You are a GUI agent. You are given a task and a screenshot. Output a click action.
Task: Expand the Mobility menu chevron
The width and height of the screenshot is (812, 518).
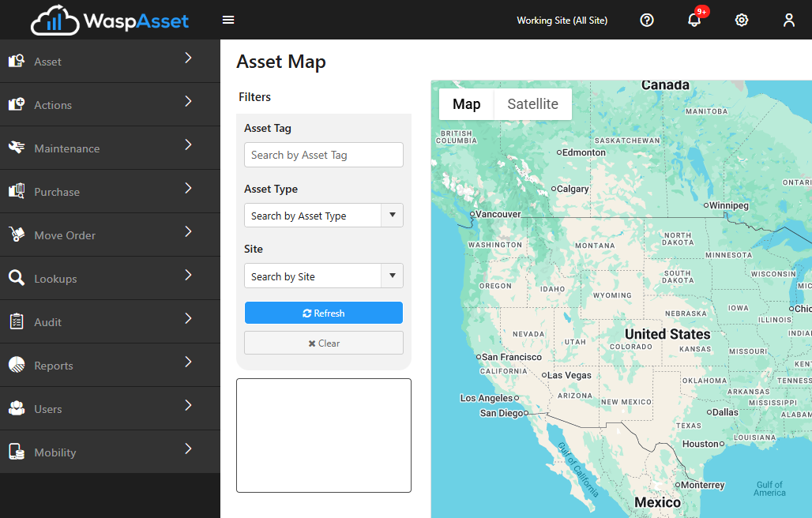pyautogui.click(x=189, y=449)
